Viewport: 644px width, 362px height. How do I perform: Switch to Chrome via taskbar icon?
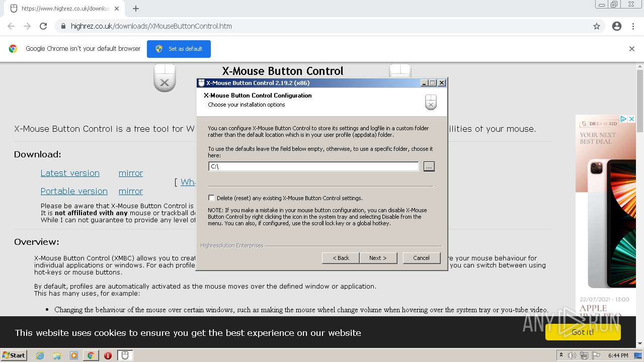(91, 355)
